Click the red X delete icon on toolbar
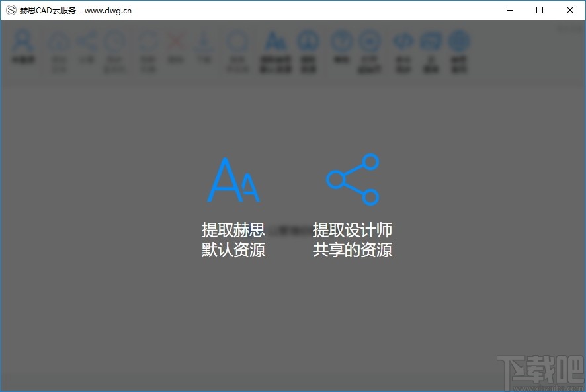 click(175, 41)
